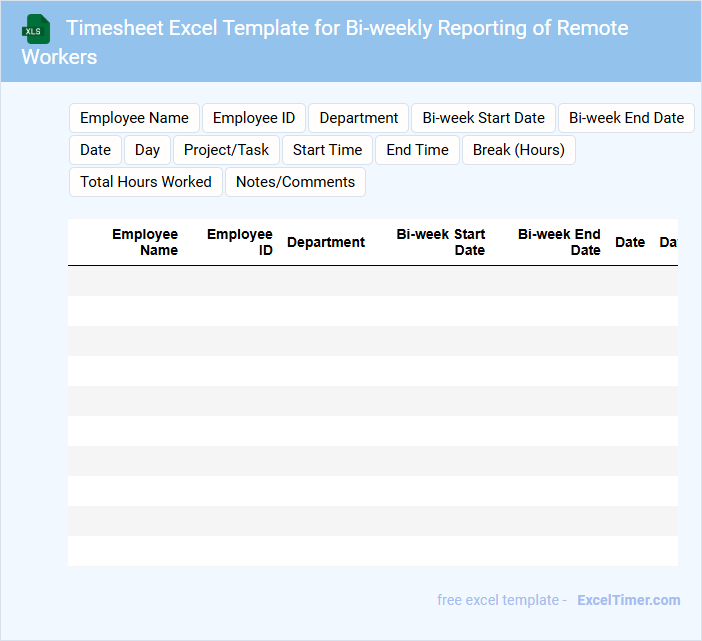Open the ExcelTimer.com link
This screenshot has height=641, width=702.
click(x=629, y=600)
